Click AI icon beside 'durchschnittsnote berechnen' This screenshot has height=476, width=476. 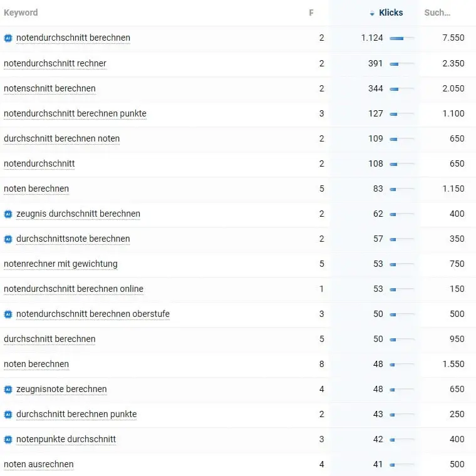[8, 239]
